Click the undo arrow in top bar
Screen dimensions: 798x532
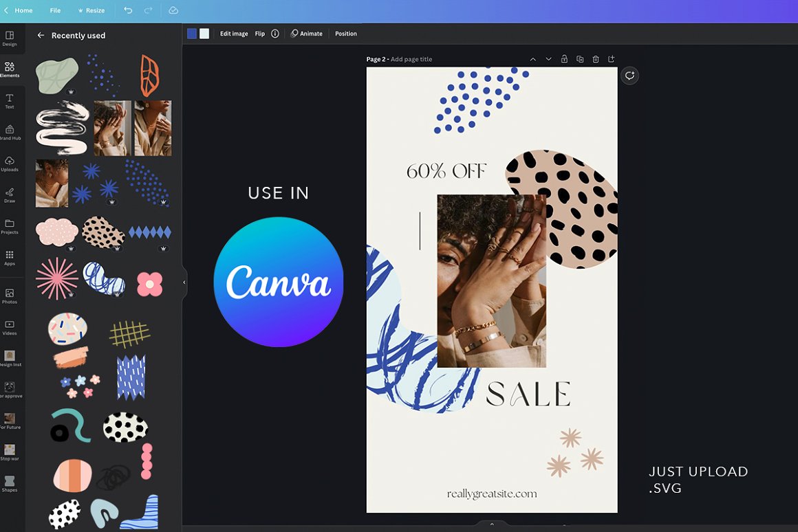(128, 10)
